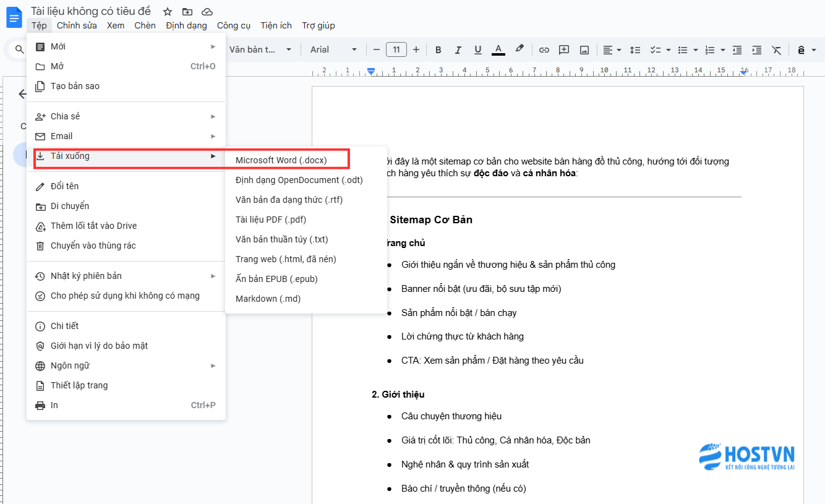Select Chuyển vào thùng rác

126,246
